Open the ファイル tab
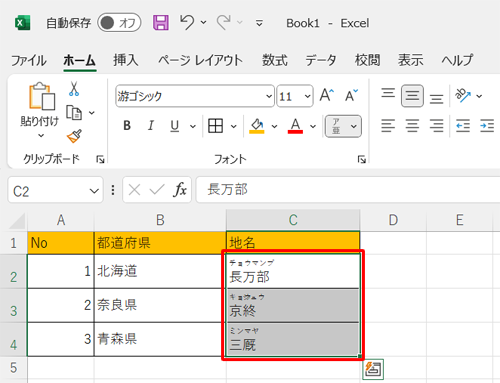The width and height of the screenshot is (500, 383). coord(29,60)
